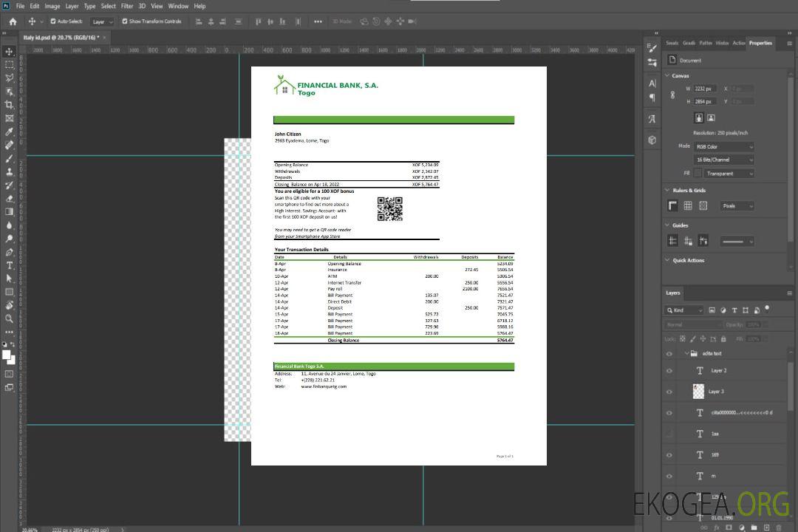The height and width of the screenshot is (532, 798).
Task: Uncheck the Auto-Select checkbox
Action: 54,21
